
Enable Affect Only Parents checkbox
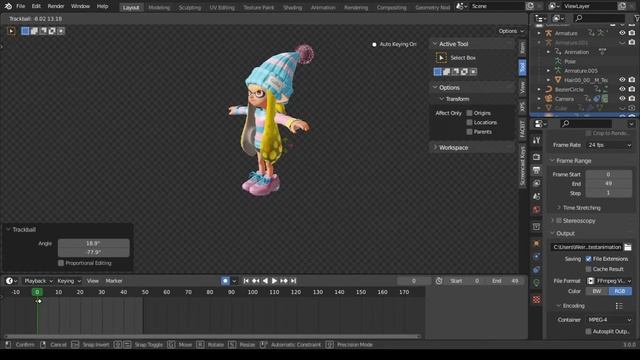pos(469,132)
